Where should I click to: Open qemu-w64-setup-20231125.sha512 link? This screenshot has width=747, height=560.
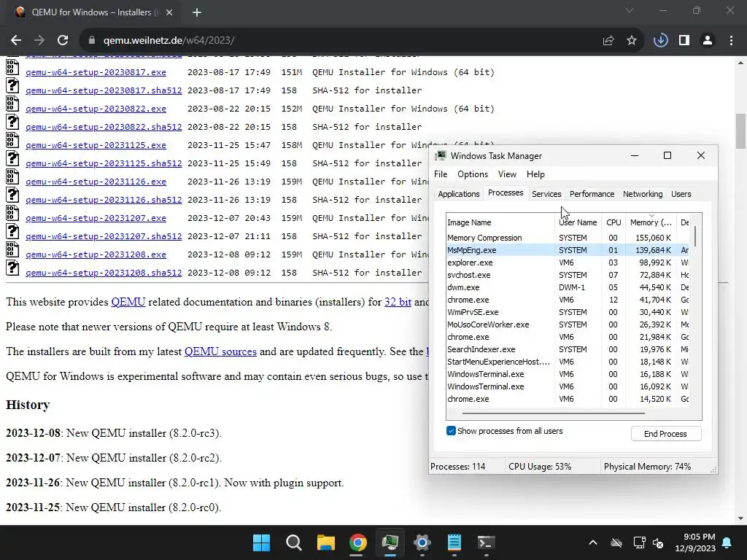point(104,163)
